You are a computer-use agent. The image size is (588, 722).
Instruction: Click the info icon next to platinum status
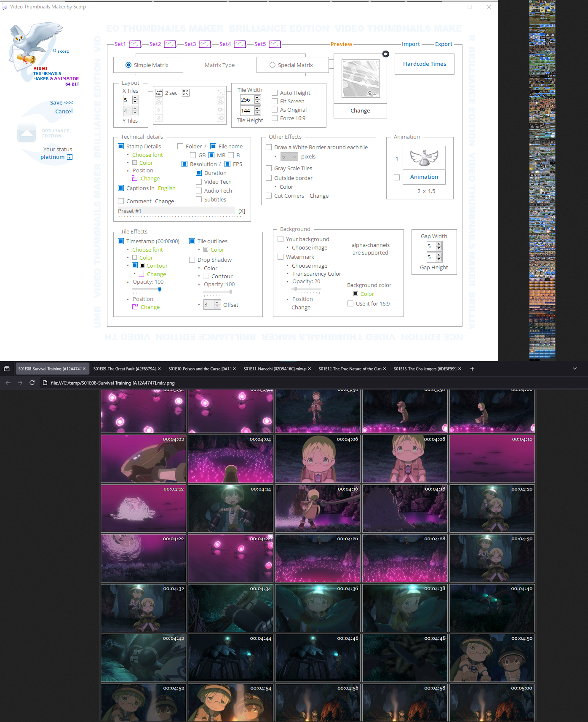pyautogui.click(x=70, y=157)
